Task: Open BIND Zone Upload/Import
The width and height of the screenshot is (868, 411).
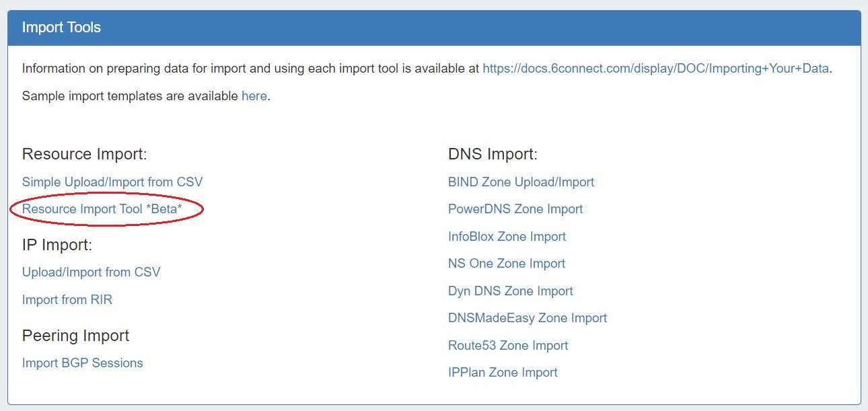Action: [x=521, y=182]
